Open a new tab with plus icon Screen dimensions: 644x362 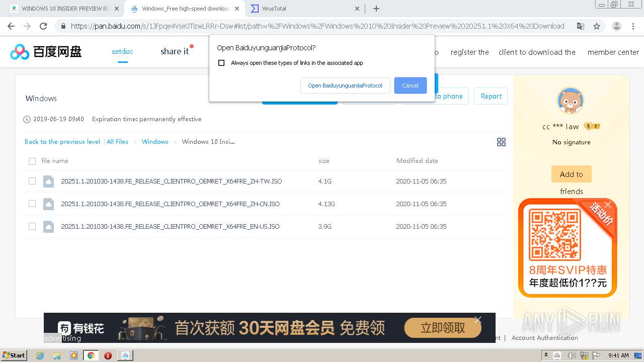pos(376,9)
